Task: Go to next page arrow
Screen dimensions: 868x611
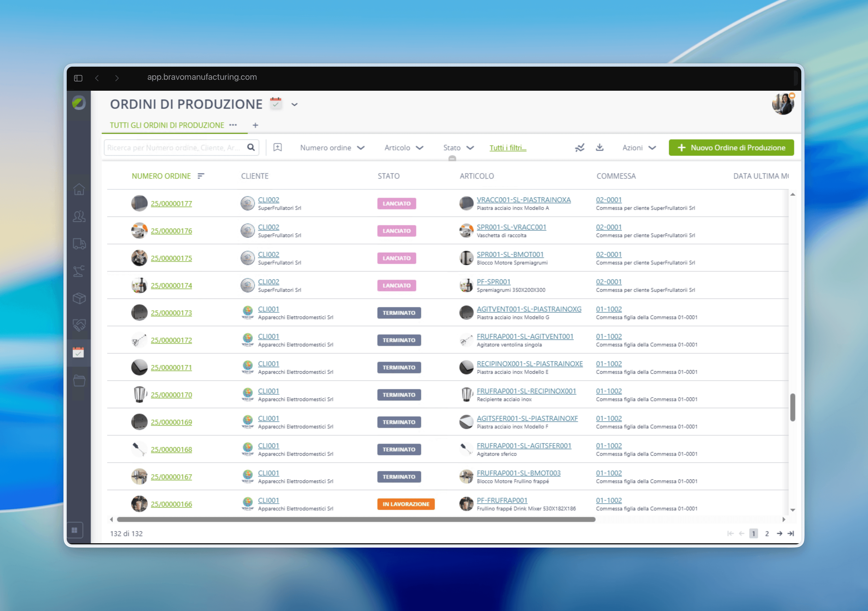Action: 780,534
